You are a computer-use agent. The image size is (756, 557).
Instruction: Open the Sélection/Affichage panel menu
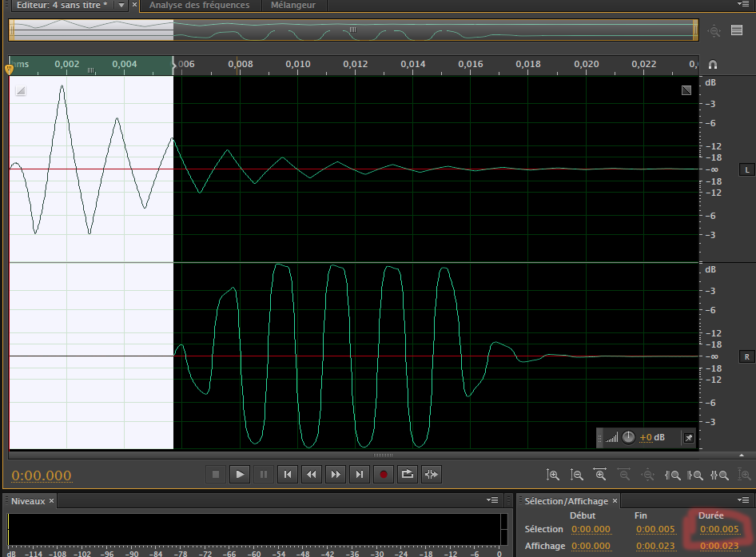(743, 500)
